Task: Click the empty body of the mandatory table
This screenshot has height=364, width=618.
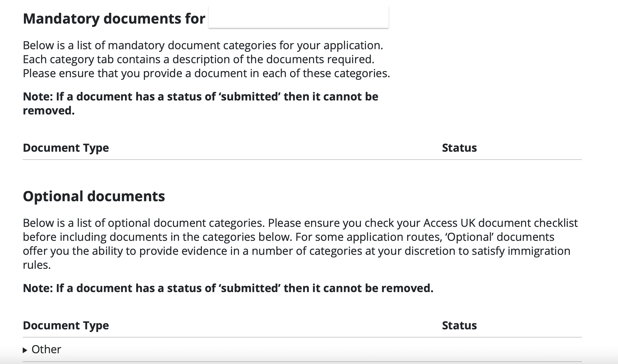Action: (x=302, y=170)
